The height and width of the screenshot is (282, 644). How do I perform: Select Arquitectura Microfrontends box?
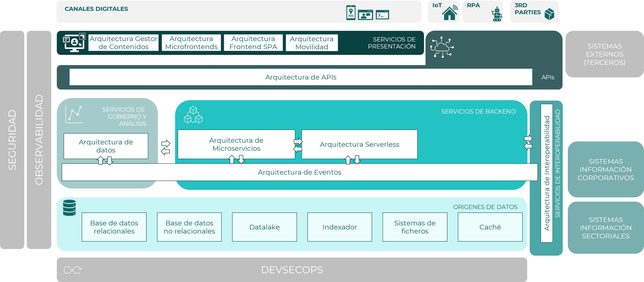point(191,43)
